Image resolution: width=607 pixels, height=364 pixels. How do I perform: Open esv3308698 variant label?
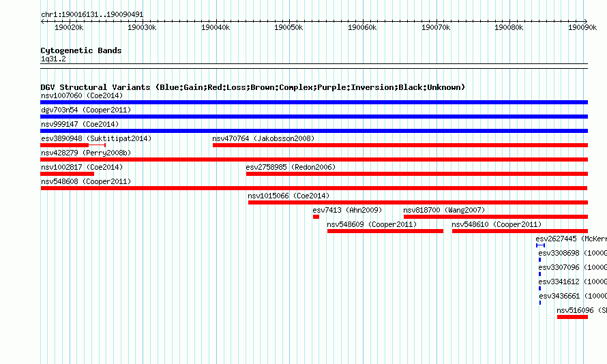click(x=572, y=253)
